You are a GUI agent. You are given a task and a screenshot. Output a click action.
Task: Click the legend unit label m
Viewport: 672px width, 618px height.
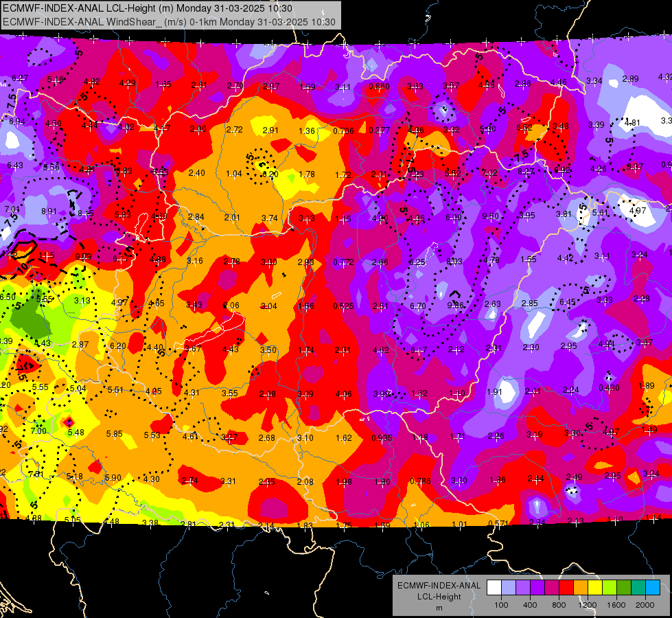click(x=439, y=608)
